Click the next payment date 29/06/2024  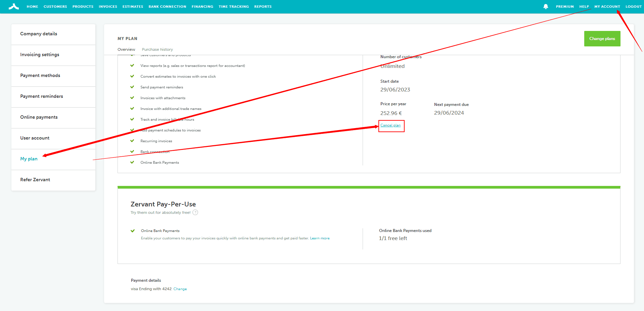coord(449,113)
